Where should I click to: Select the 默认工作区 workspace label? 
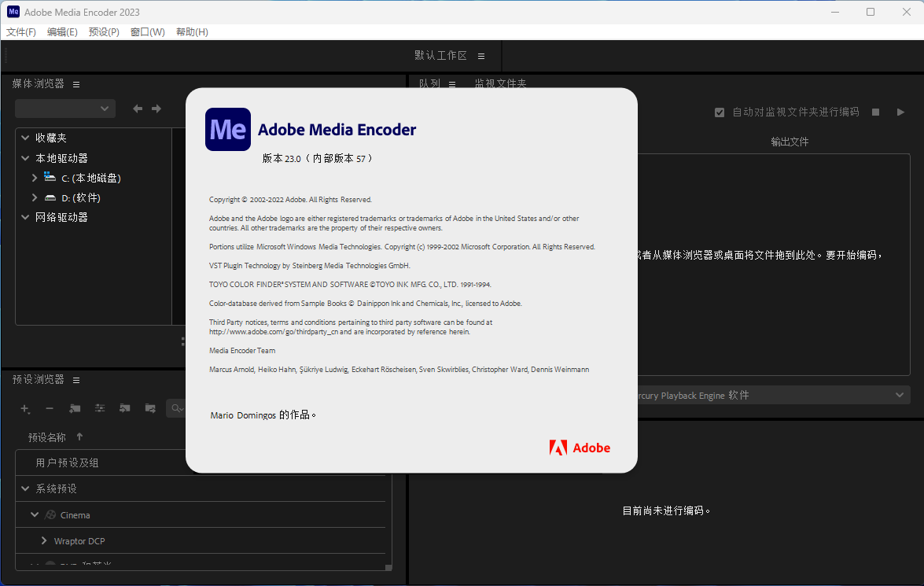[440, 55]
